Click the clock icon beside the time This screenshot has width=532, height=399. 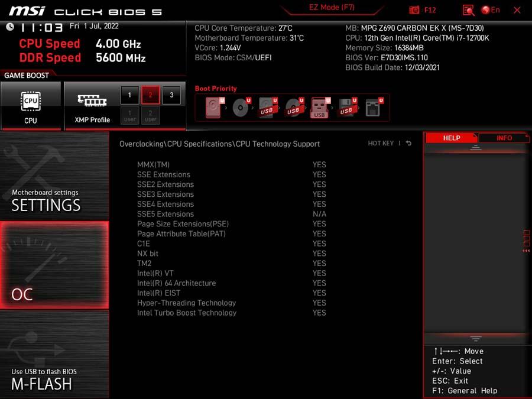[10, 27]
